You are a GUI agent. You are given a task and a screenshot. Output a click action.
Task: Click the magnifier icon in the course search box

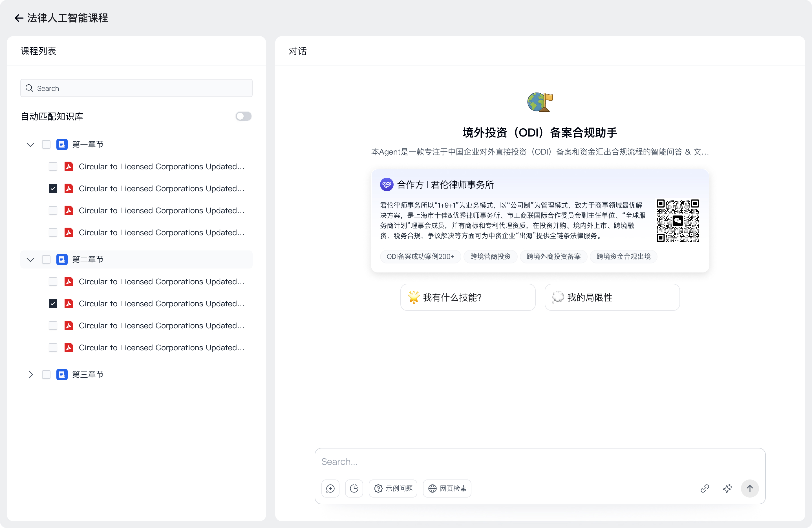click(29, 88)
